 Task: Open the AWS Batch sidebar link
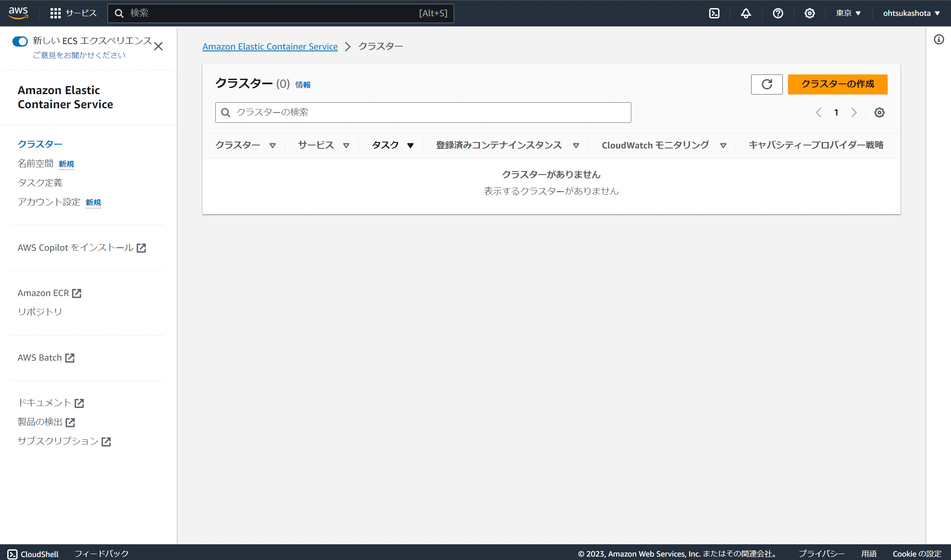click(40, 358)
